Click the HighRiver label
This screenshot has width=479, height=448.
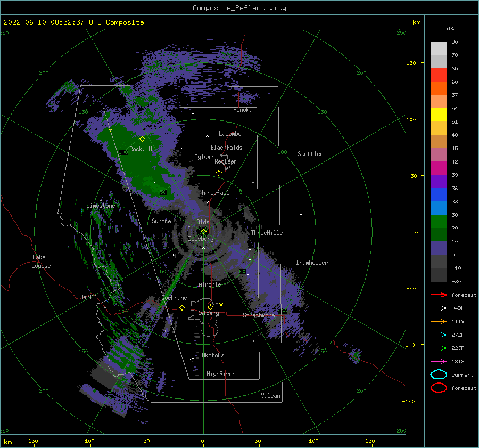(x=221, y=374)
